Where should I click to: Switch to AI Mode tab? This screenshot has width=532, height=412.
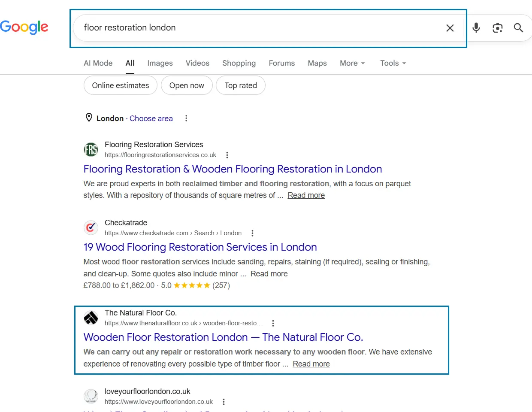point(98,63)
